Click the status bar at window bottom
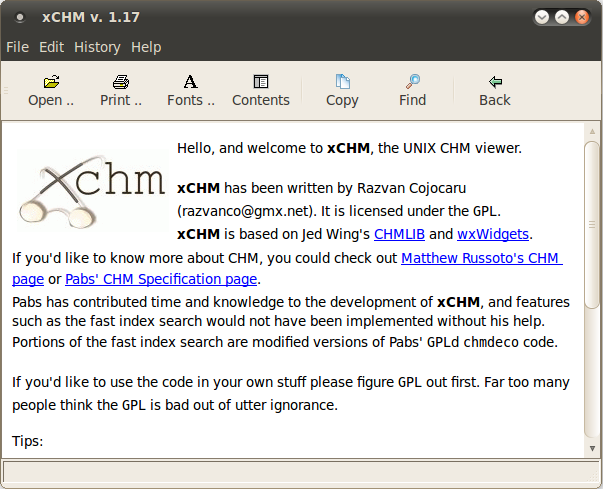This screenshot has width=603, height=489. (302, 471)
